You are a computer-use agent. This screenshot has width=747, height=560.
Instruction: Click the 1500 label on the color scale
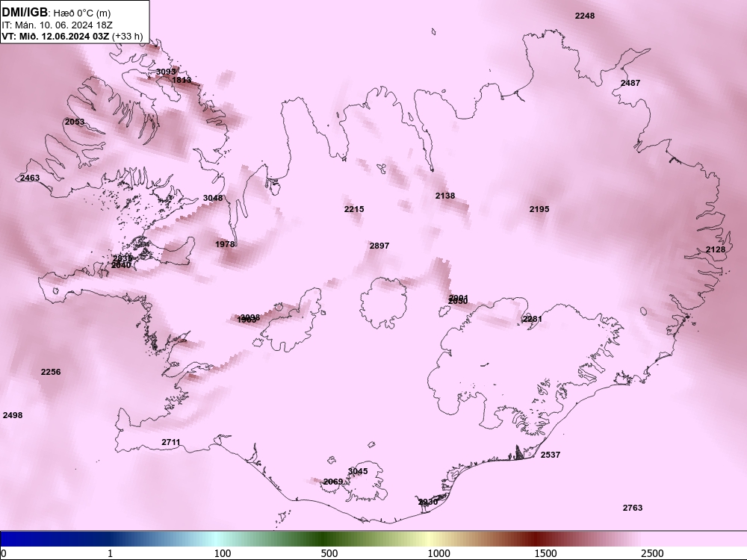point(545,553)
